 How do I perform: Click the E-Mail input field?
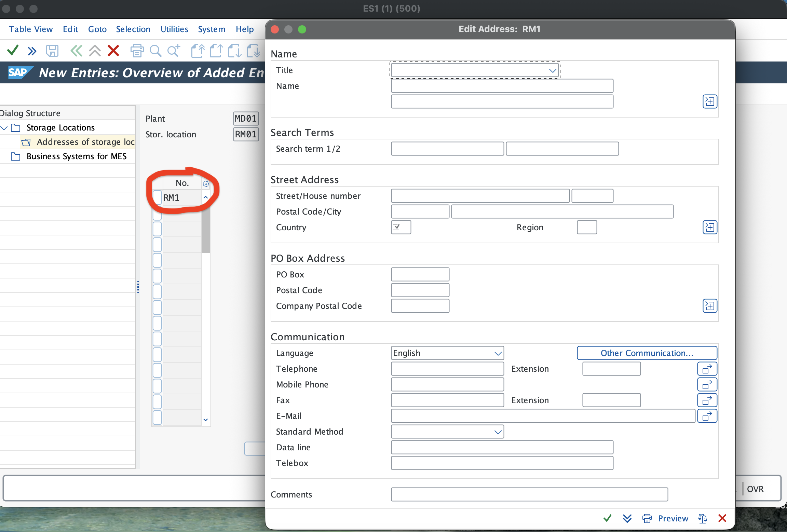click(543, 416)
